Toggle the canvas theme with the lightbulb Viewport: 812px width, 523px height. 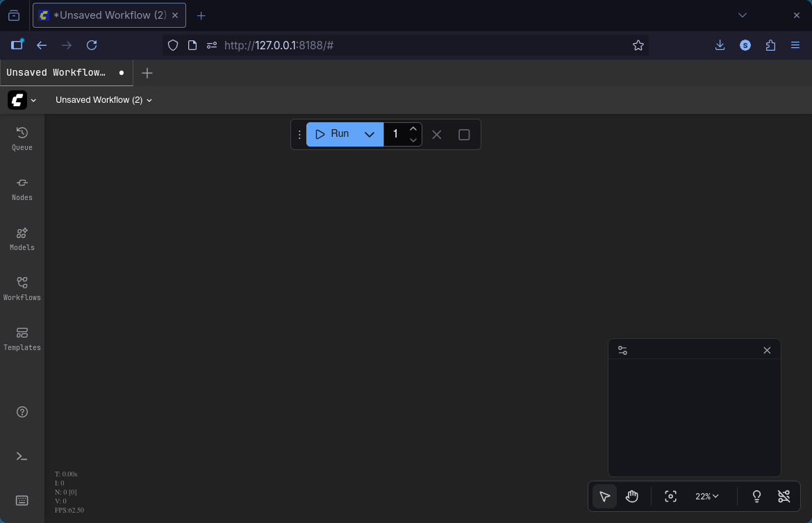[x=756, y=496]
